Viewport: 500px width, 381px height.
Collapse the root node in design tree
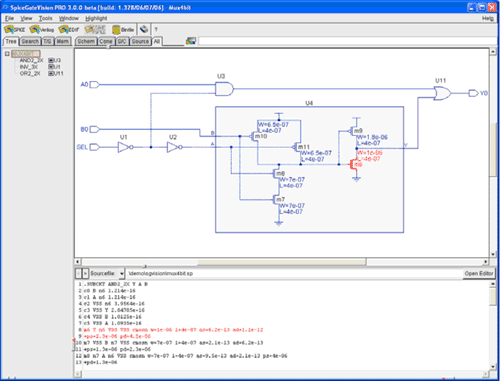pos(7,53)
